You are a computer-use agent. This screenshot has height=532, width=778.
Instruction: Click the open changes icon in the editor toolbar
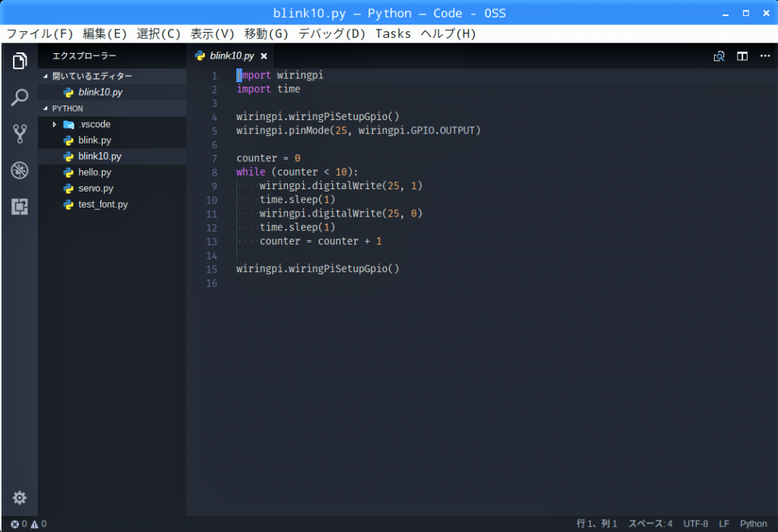[719, 56]
